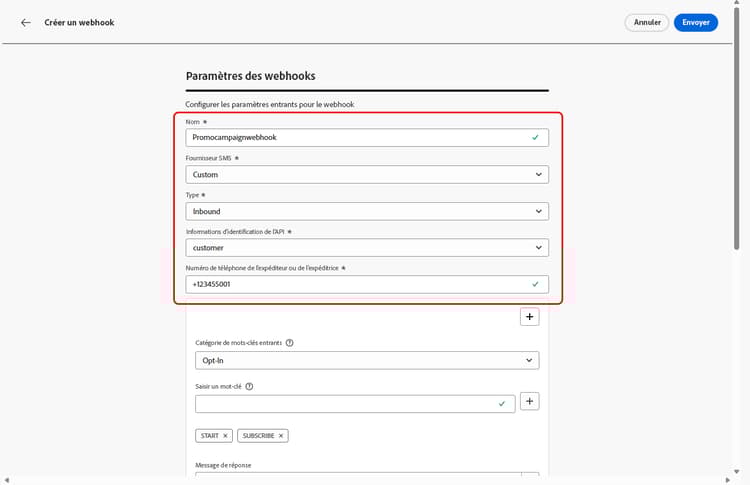Click the back arrow beside Créer un webhook
The image size is (750, 485).
coord(26,22)
